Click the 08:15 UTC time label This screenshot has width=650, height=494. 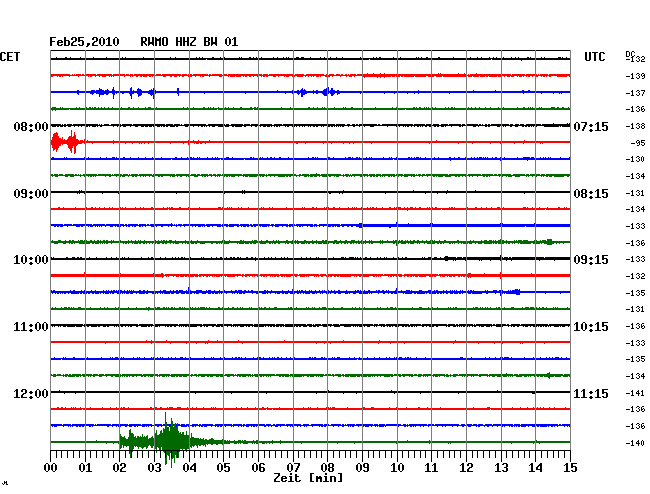click(591, 194)
